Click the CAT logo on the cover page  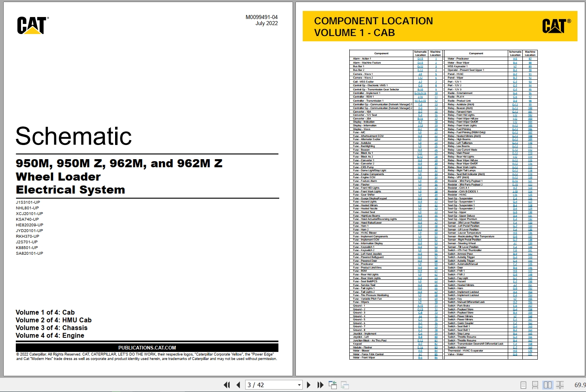33,25
